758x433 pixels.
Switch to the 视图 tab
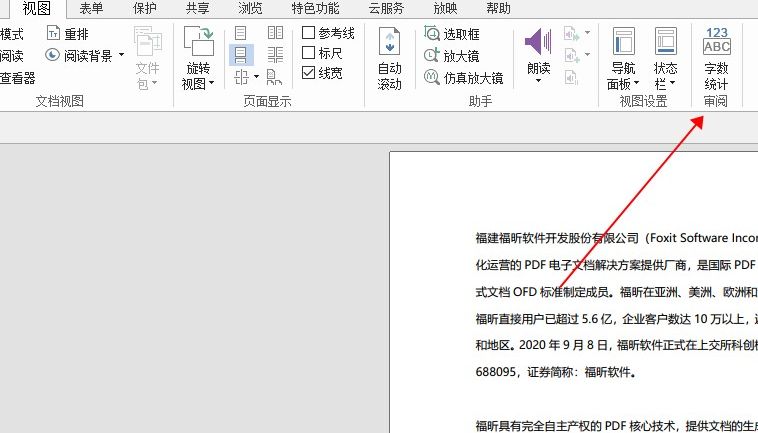pos(37,8)
